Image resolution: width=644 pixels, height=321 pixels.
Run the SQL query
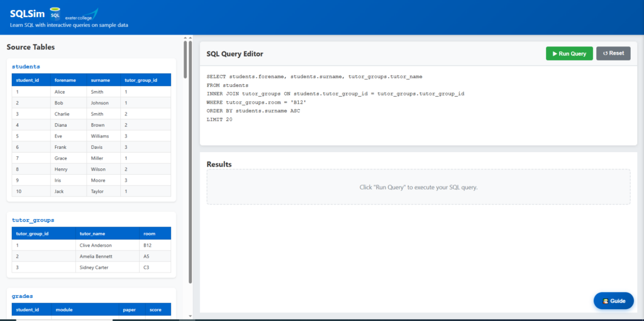coord(569,53)
